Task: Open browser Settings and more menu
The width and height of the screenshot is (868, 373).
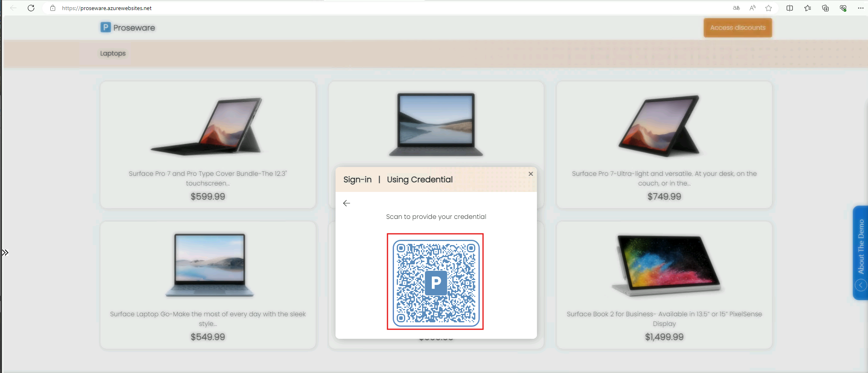Action: (x=861, y=8)
